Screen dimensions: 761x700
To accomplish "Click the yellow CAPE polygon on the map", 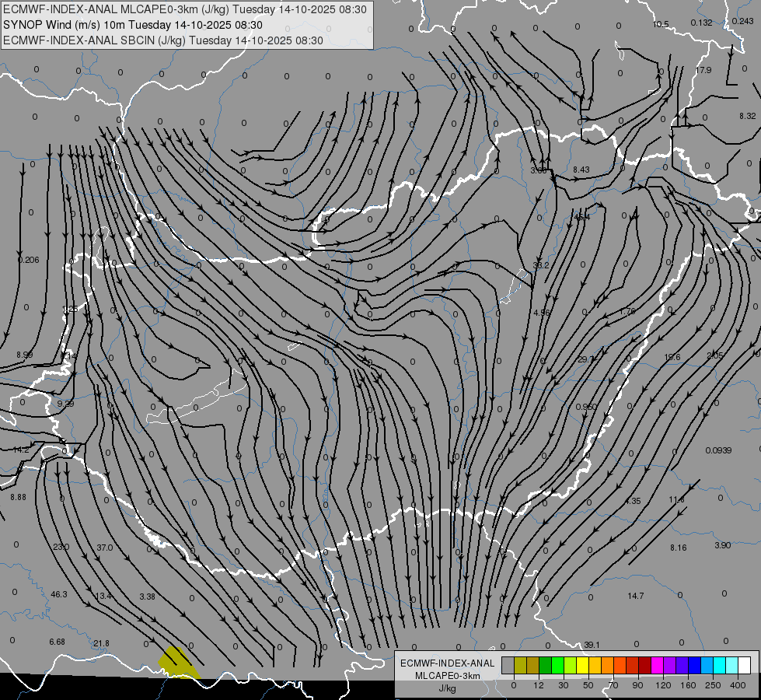I will pos(179,663).
